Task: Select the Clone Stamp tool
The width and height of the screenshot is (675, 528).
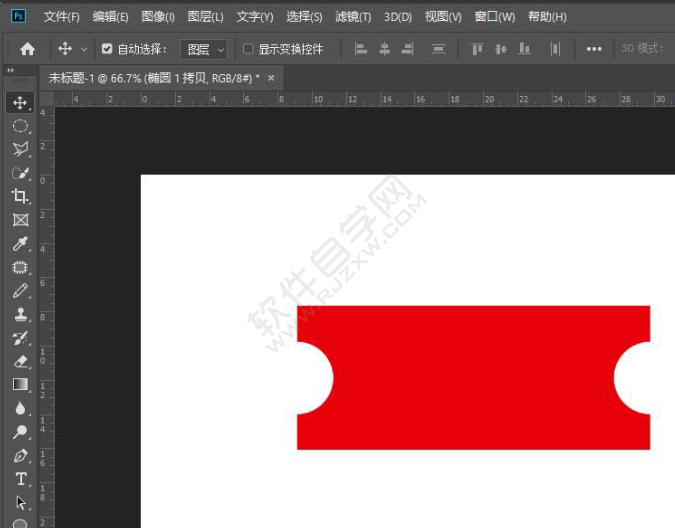Action: tap(20, 314)
